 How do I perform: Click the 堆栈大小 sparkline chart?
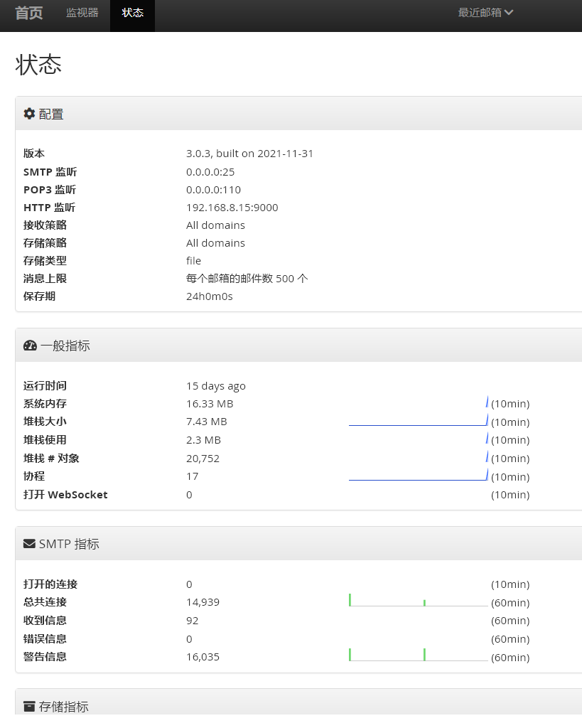[418, 421]
